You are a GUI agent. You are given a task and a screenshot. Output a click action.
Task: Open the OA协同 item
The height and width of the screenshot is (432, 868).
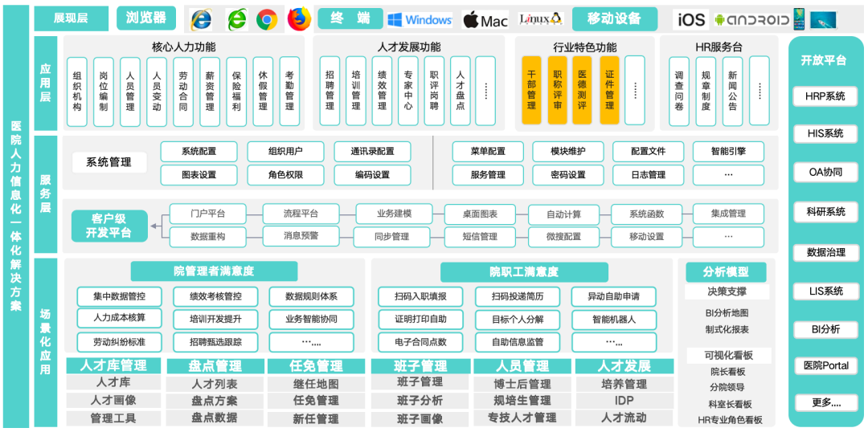[x=825, y=172]
